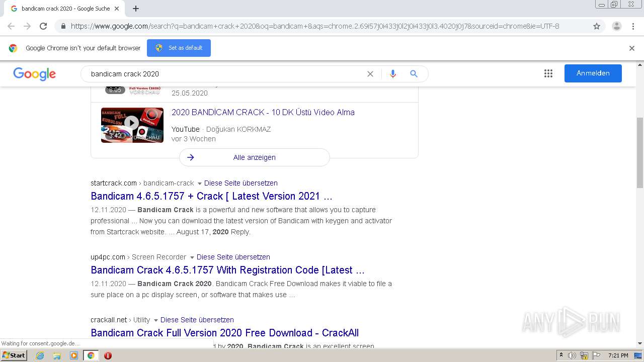Open the Chrome profile avatar

point(616,26)
